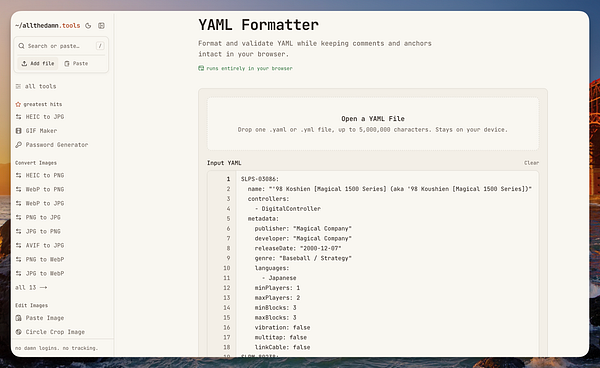600x368 pixels.
Task: Click the Paste Image clipboard icon
Action: (18, 318)
